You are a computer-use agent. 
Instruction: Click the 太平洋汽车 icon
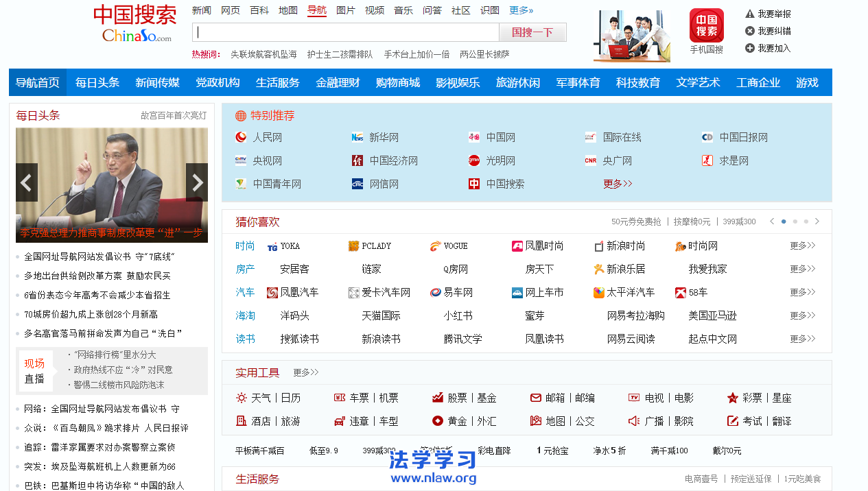coord(599,293)
